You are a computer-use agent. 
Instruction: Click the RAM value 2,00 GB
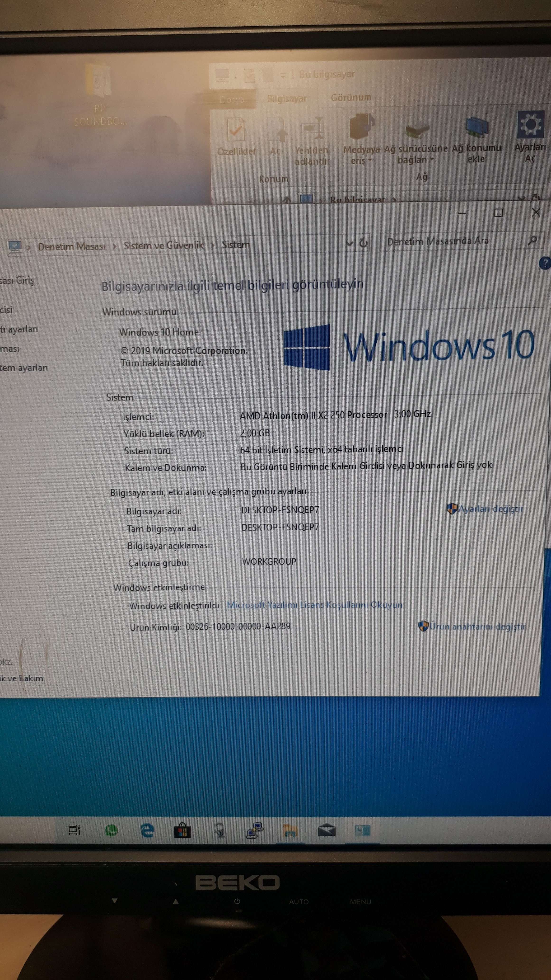[x=255, y=433]
